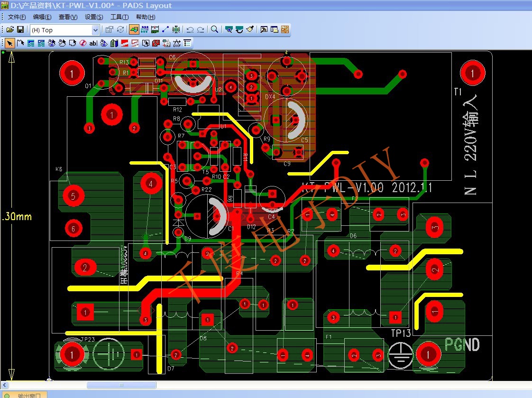Open the drafting Options icon

pyautogui.click(x=187, y=43)
